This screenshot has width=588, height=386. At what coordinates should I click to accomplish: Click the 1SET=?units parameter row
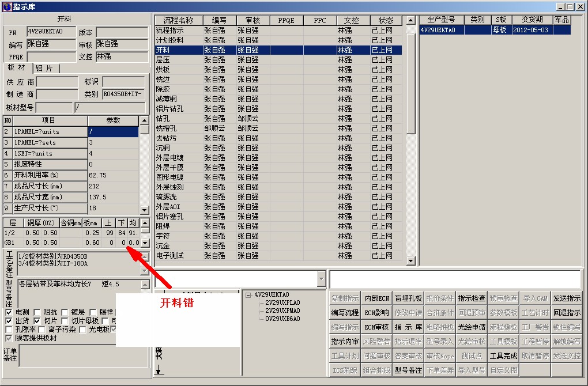pos(71,153)
